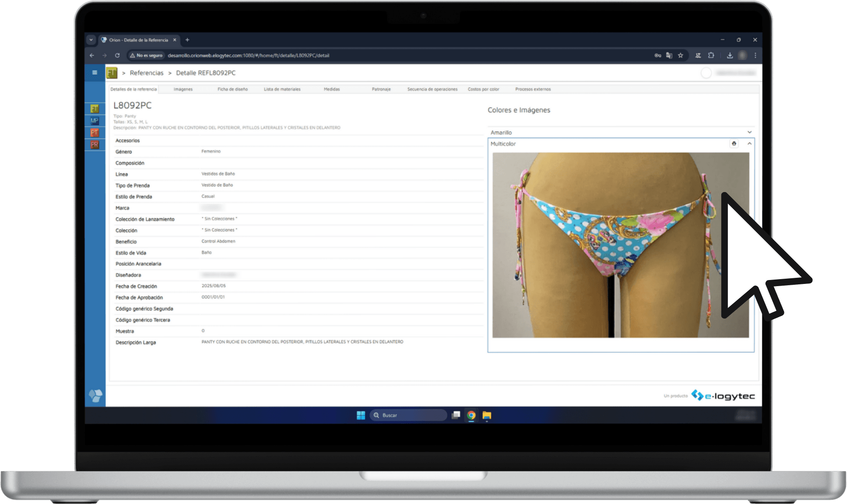Open File Explorer from taskbar

[x=487, y=415]
